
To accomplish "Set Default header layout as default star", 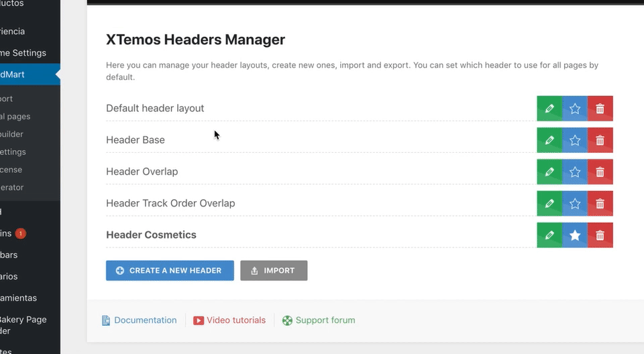I will point(575,109).
